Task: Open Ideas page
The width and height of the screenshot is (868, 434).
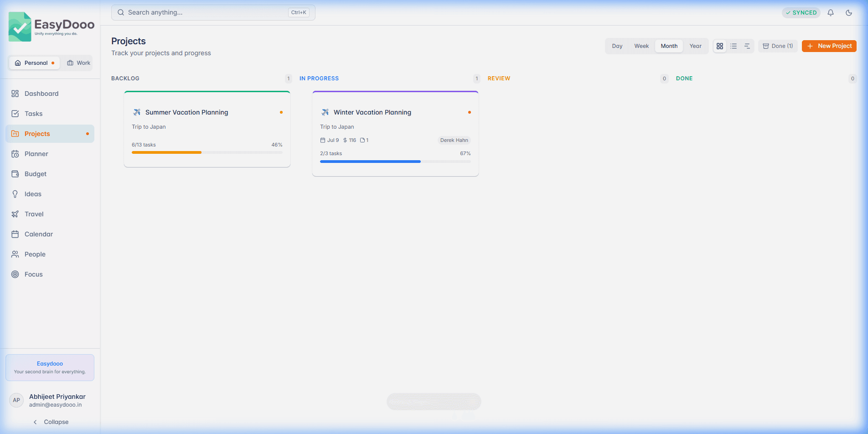Action: 50,194
